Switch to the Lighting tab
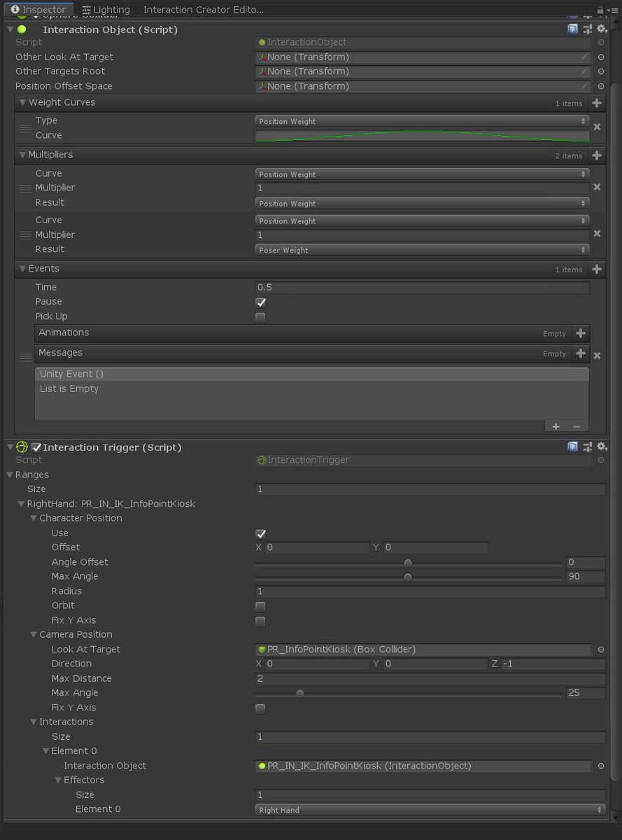This screenshot has width=622, height=840. [x=106, y=10]
